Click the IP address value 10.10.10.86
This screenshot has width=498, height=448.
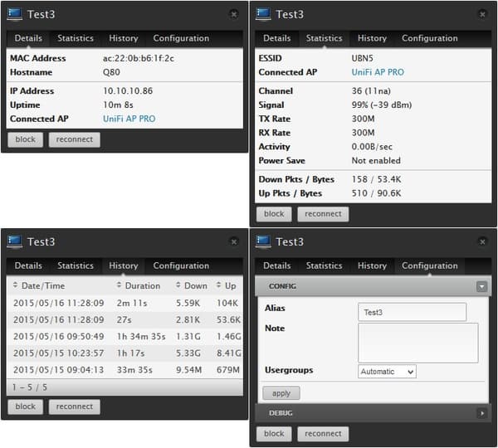pyautogui.click(x=128, y=91)
